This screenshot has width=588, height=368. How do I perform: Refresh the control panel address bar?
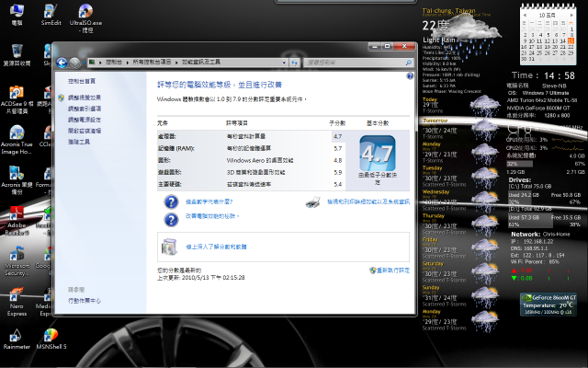pos(294,63)
